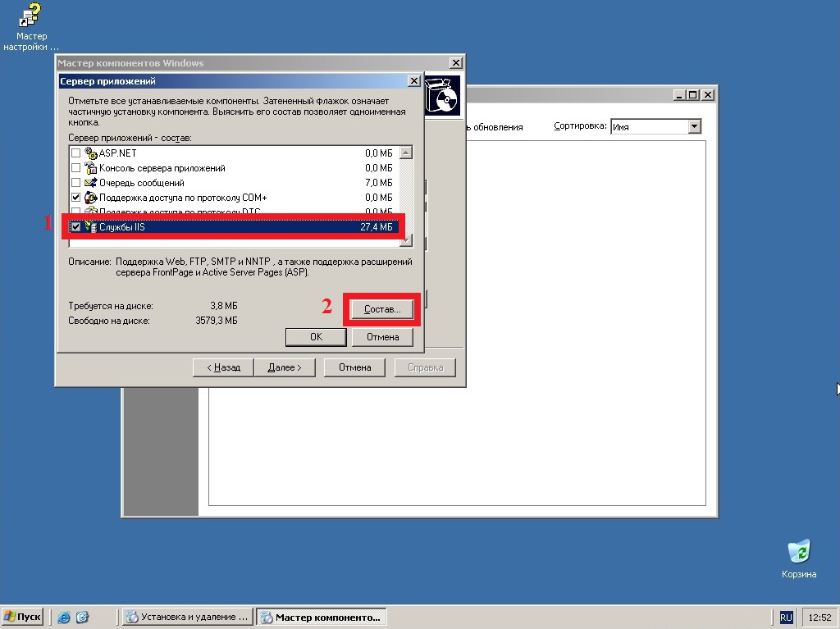Switch to Установка и удаление taskbar item

(x=188, y=618)
